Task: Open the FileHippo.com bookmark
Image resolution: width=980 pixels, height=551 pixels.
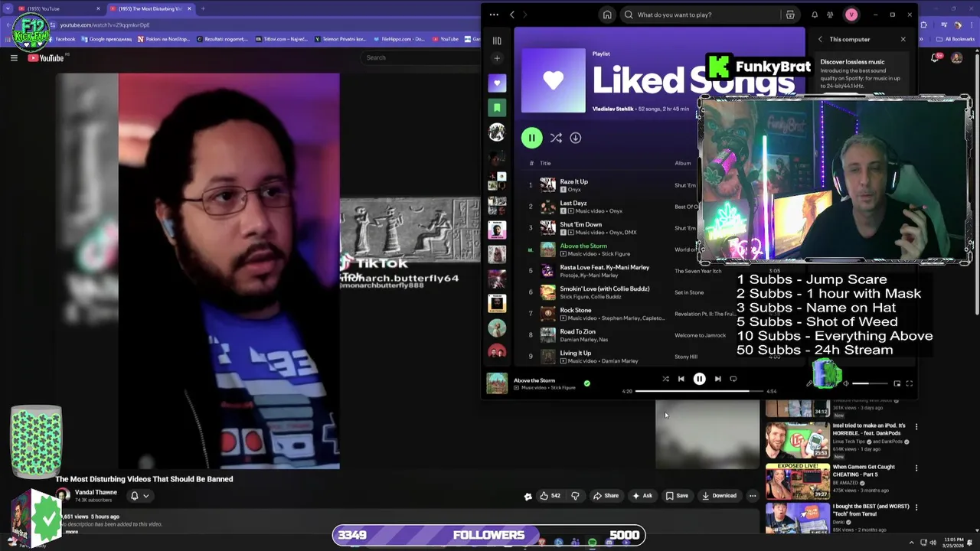Action: [399, 39]
